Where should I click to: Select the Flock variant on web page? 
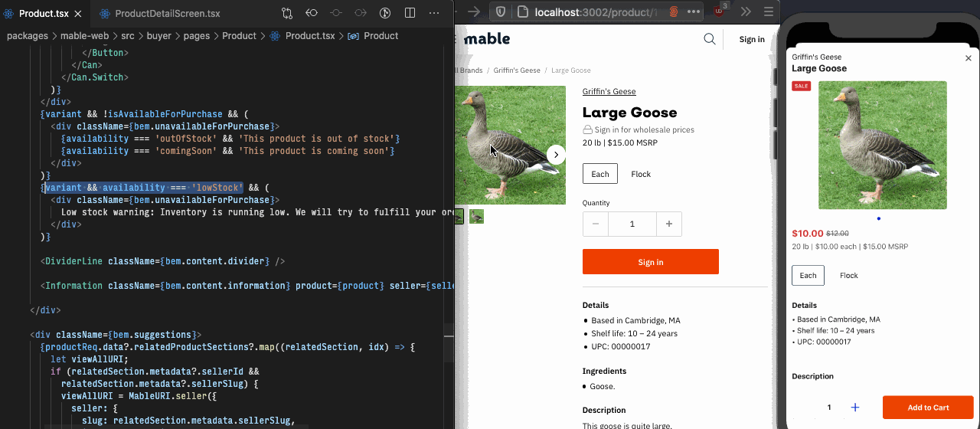point(641,174)
